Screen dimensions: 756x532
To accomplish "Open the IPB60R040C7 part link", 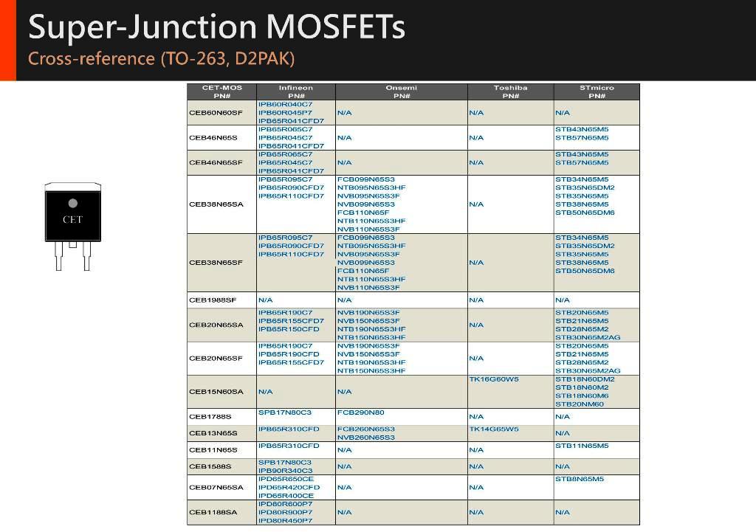I will pos(285,105).
